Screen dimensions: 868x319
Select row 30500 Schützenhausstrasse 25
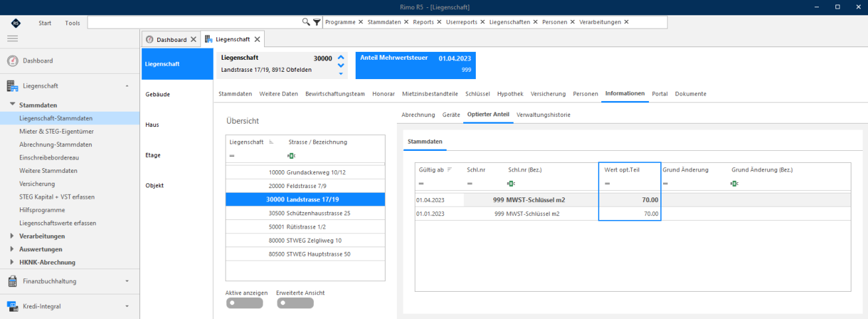tap(305, 213)
